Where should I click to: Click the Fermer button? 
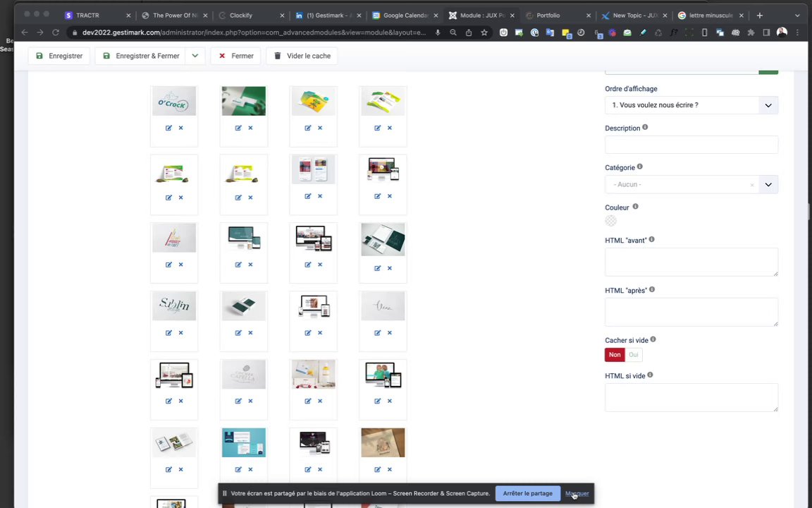[x=235, y=56]
